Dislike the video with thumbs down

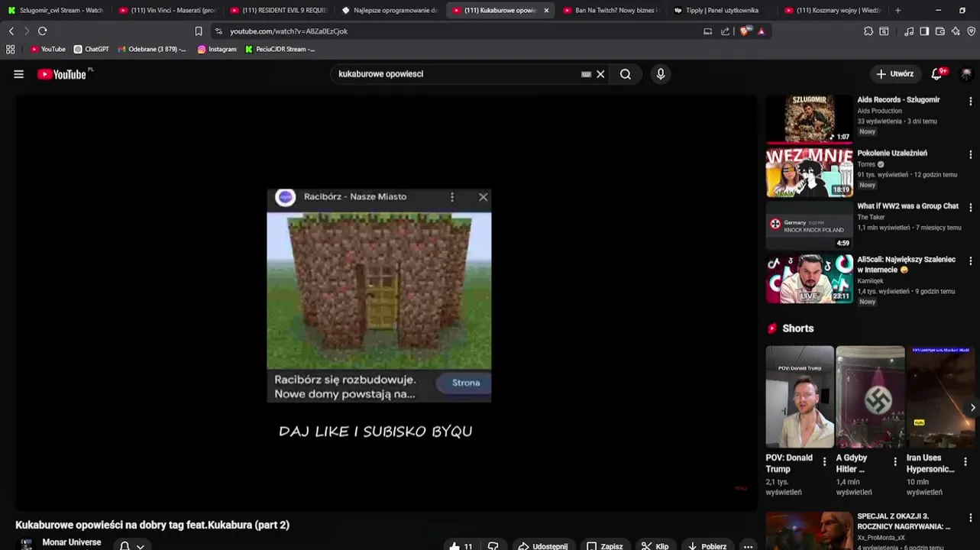493,546
